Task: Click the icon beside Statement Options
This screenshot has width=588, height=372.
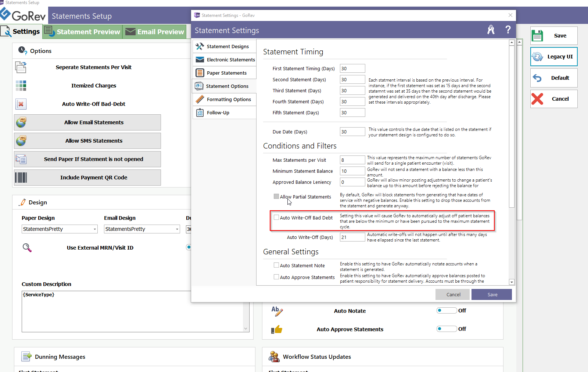Action: click(x=199, y=86)
